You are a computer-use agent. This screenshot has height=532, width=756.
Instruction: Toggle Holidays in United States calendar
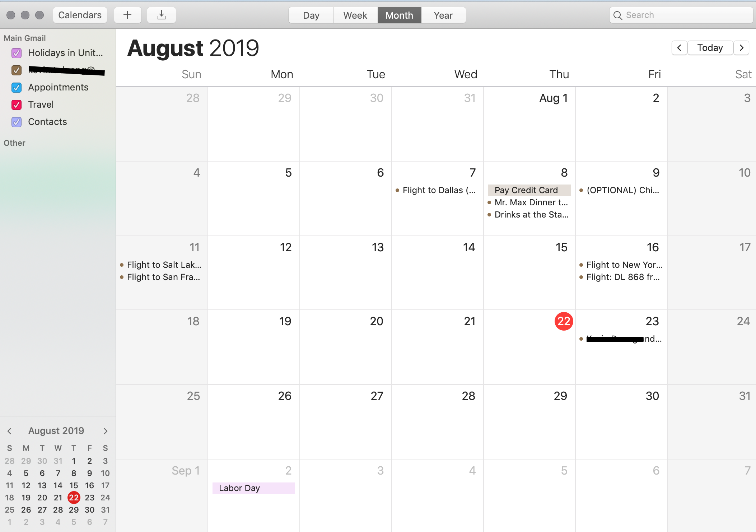click(16, 53)
